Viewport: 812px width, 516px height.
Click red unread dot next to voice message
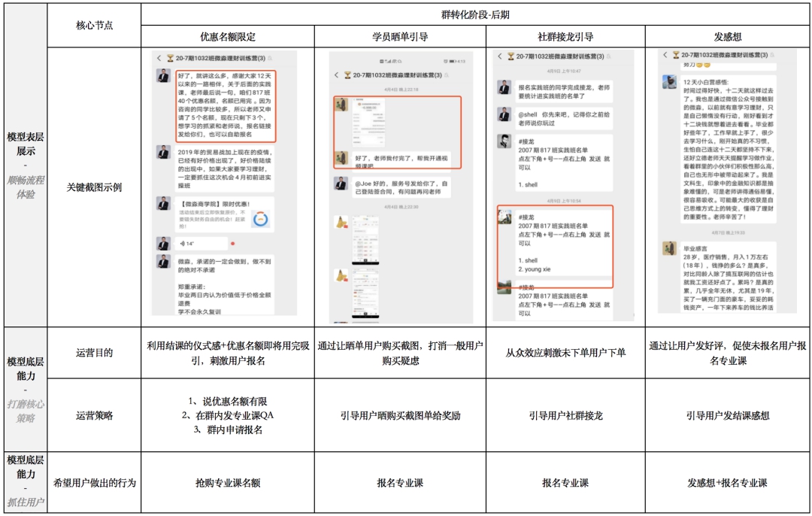(232, 244)
